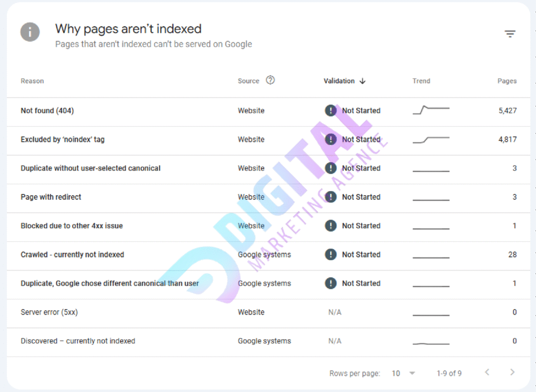Click warning icon beside Excluded by 'noindex' tag
The height and width of the screenshot is (392, 536).
point(331,139)
